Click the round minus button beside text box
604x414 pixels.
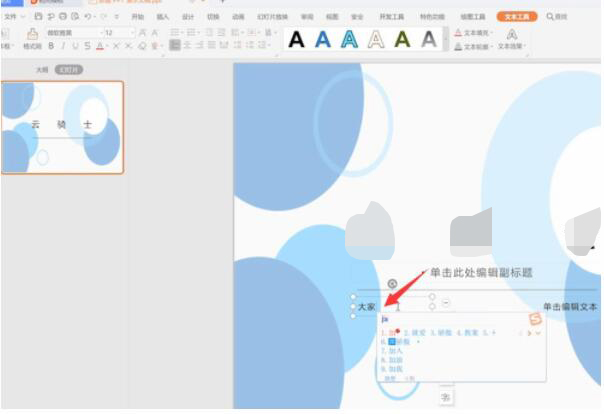(x=446, y=303)
